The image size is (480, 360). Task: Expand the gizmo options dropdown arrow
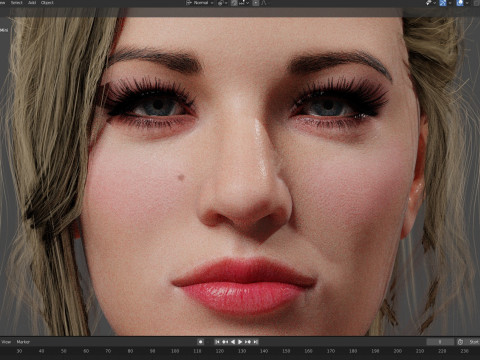click(x=450, y=3)
